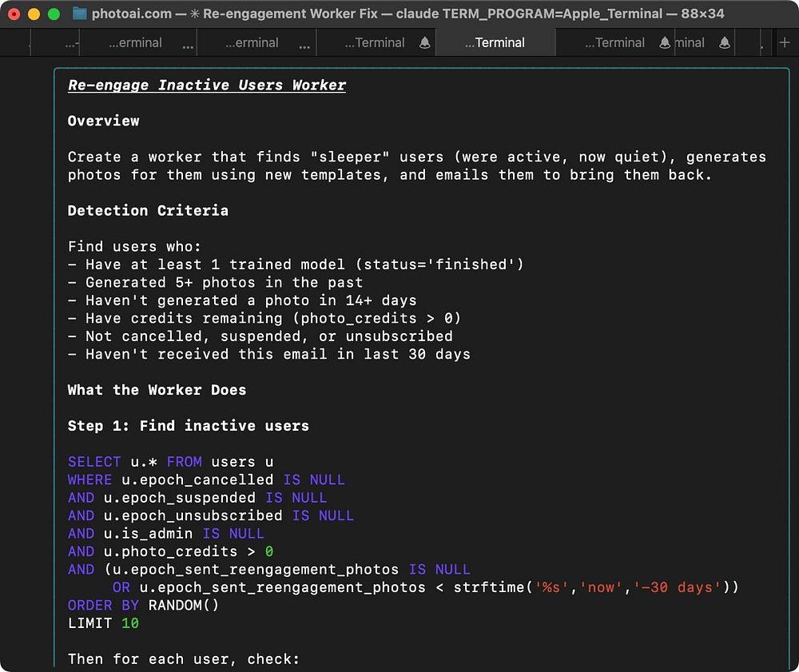The width and height of the screenshot is (799, 672).
Task: Open a new tab with the plus button
Action: [785, 43]
